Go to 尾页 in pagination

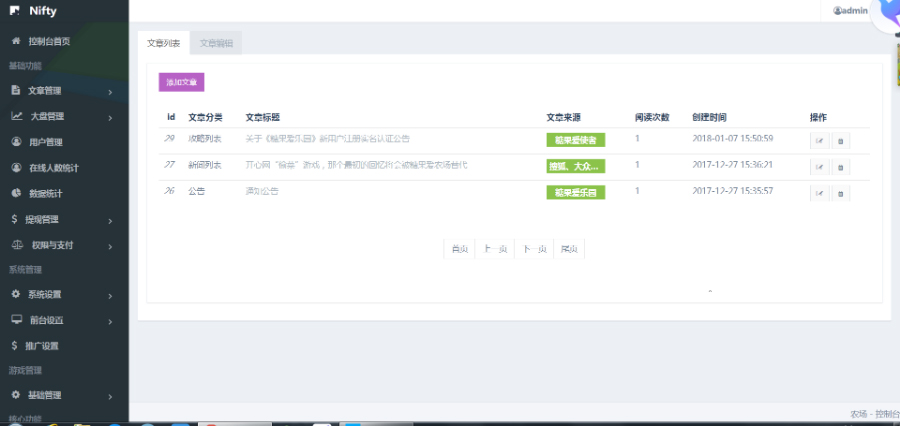(569, 249)
